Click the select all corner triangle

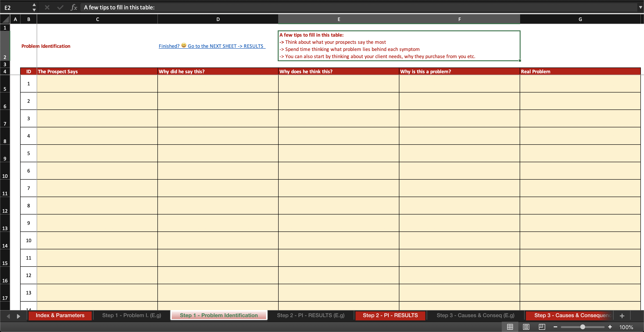(5, 19)
